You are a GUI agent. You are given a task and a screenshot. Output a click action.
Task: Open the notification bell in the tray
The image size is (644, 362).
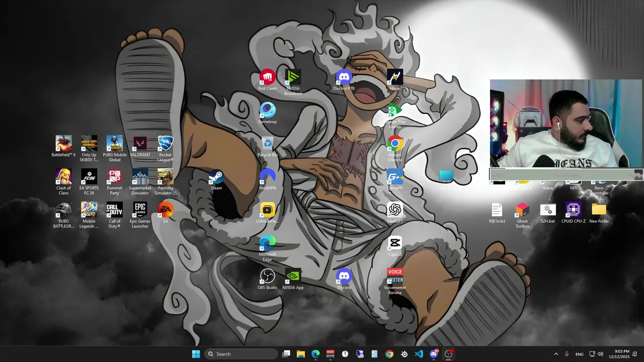tap(635, 354)
